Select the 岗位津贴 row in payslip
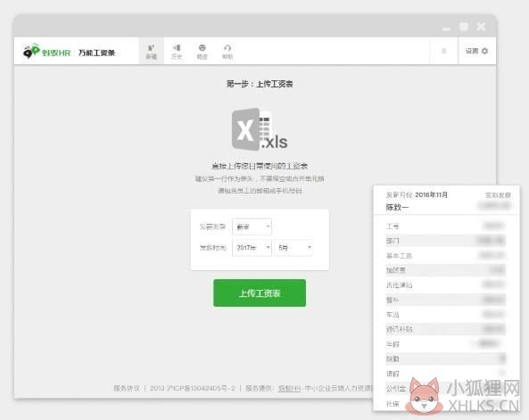The width and height of the screenshot is (529, 420). tap(446, 285)
